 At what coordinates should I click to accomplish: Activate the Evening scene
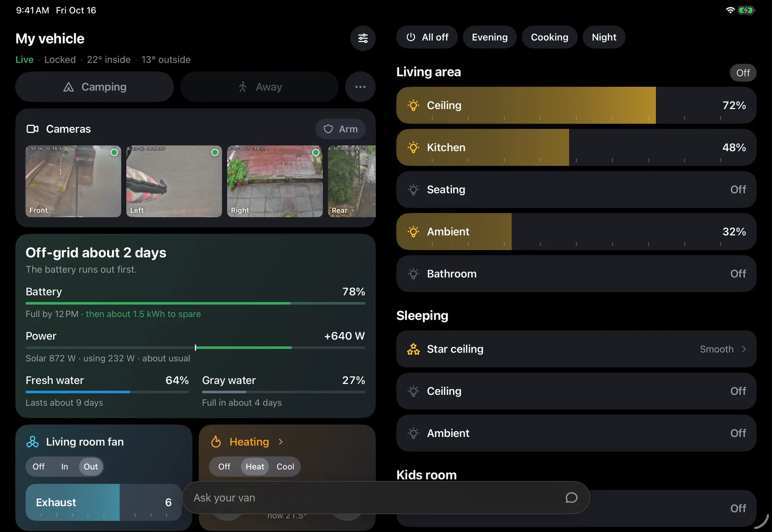point(490,37)
